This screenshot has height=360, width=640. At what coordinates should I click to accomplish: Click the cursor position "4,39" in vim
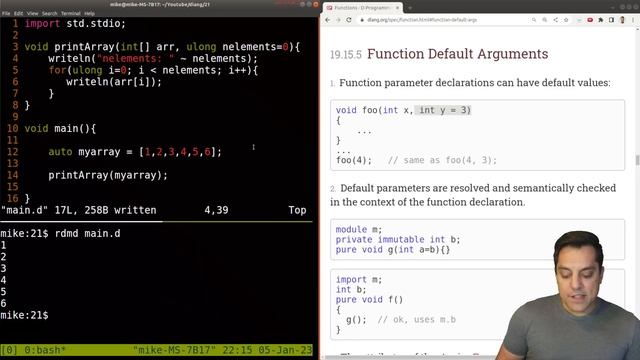[x=216, y=210]
